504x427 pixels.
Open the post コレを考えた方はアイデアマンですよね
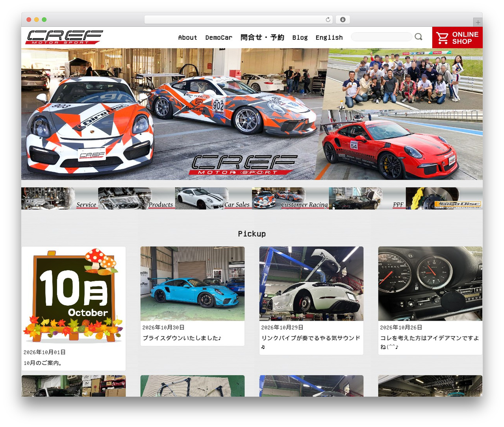pos(429,342)
